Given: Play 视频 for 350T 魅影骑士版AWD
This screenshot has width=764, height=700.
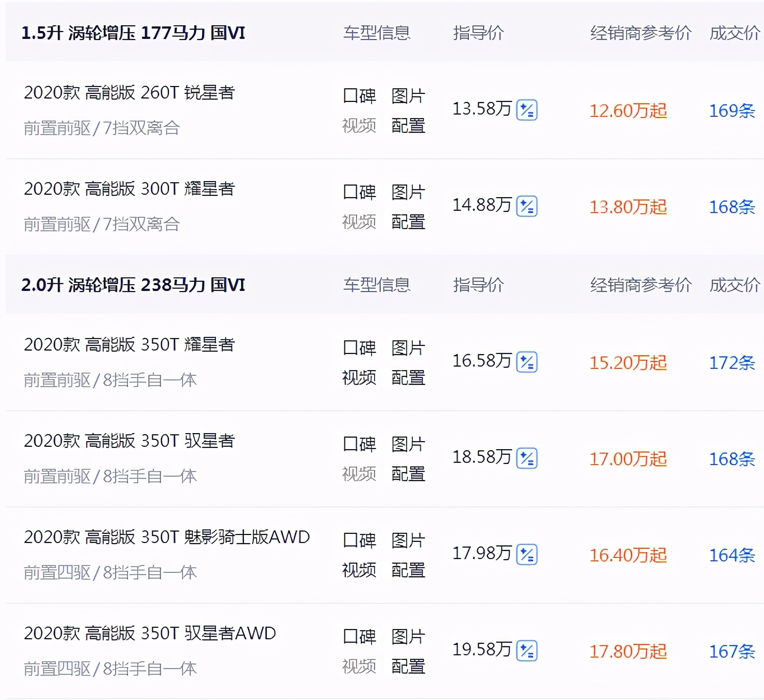Looking at the screenshot, I should point(359,570).
